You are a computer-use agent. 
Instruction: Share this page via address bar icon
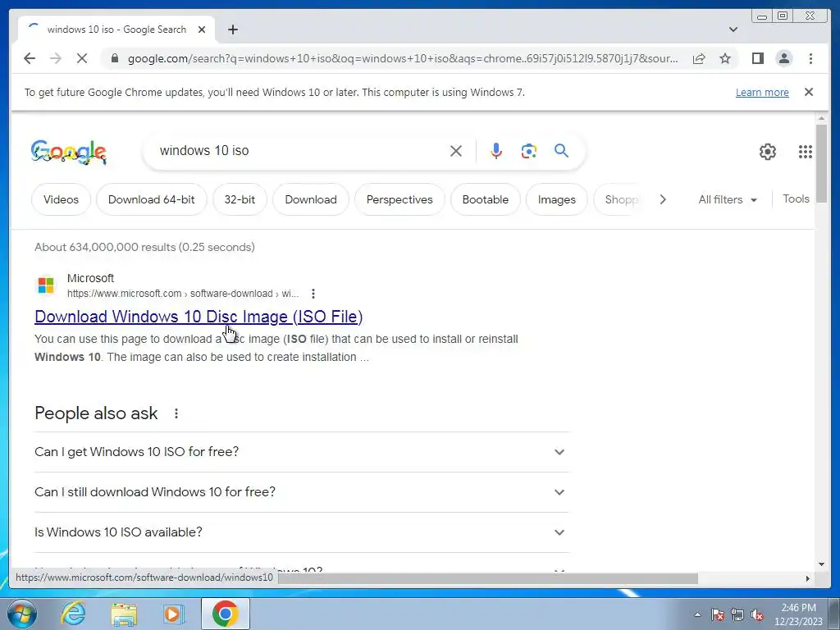pyautogui.click(x=699, y=58)
